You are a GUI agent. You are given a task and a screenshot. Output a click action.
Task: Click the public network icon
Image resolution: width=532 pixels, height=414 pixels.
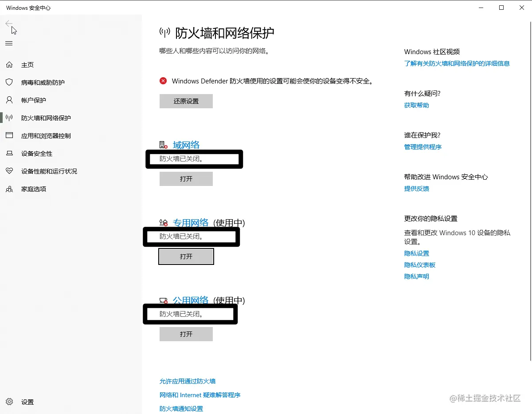coord(164,300)
